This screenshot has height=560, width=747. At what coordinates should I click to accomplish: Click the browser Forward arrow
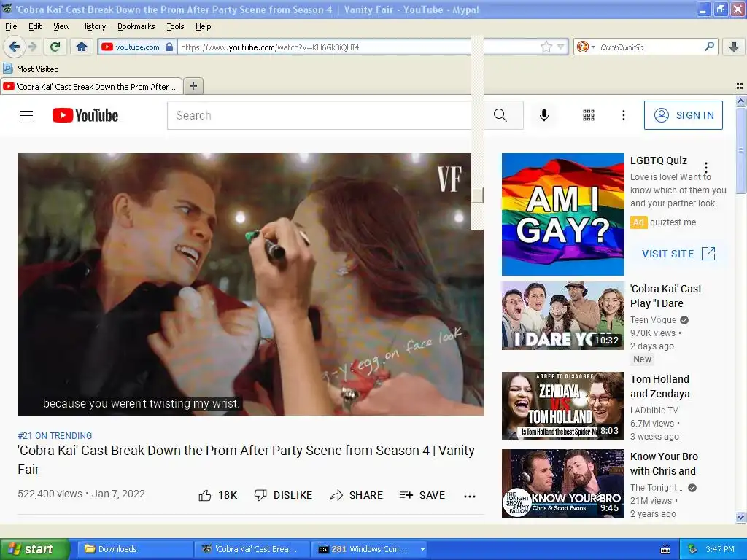click(32, 47)
